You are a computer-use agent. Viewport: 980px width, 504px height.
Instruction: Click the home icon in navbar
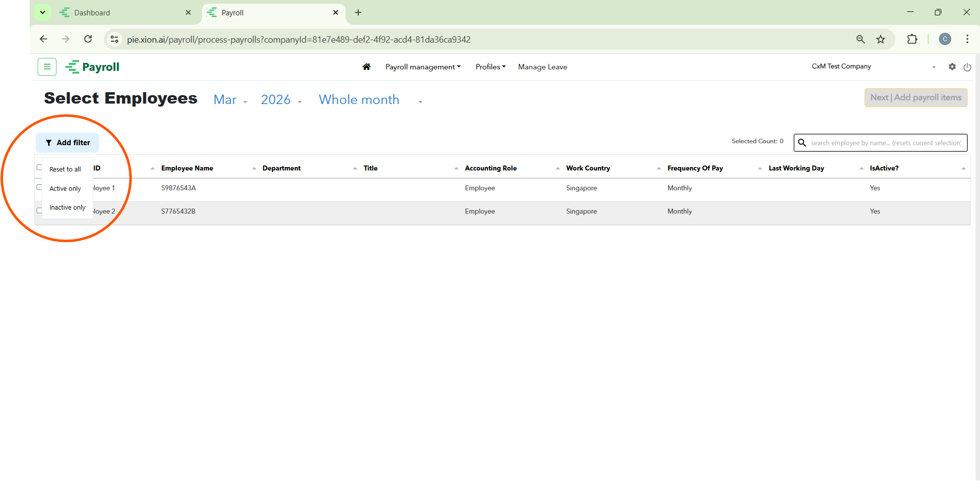click(366, 67)
